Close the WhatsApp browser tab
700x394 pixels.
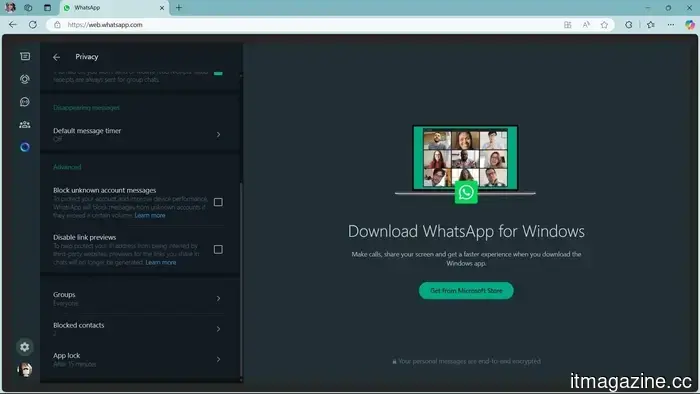click(162, 8)
